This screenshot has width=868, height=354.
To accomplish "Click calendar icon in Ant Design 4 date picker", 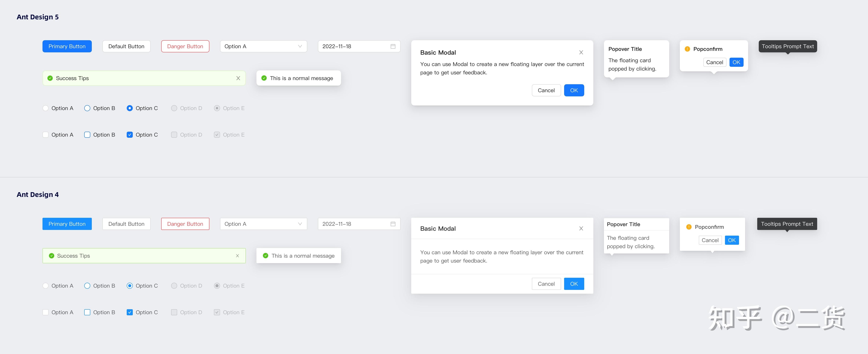I will pos(393,224).
